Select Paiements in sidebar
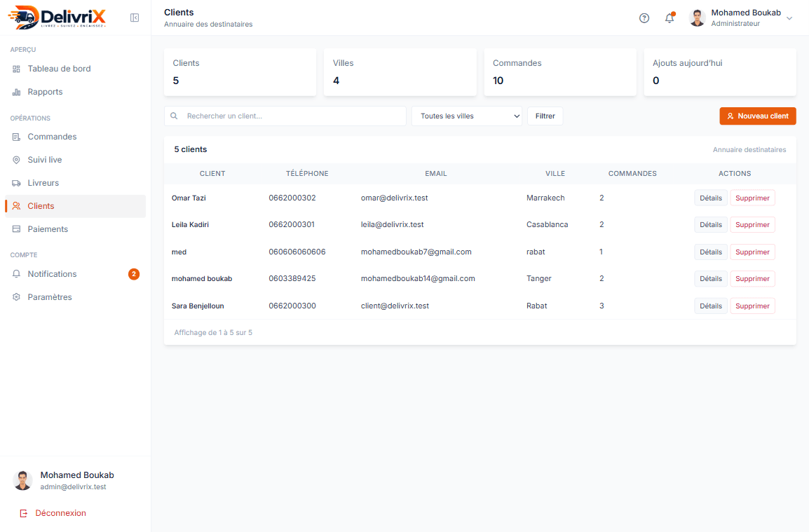Screen dimensions: 809x532 75,229
